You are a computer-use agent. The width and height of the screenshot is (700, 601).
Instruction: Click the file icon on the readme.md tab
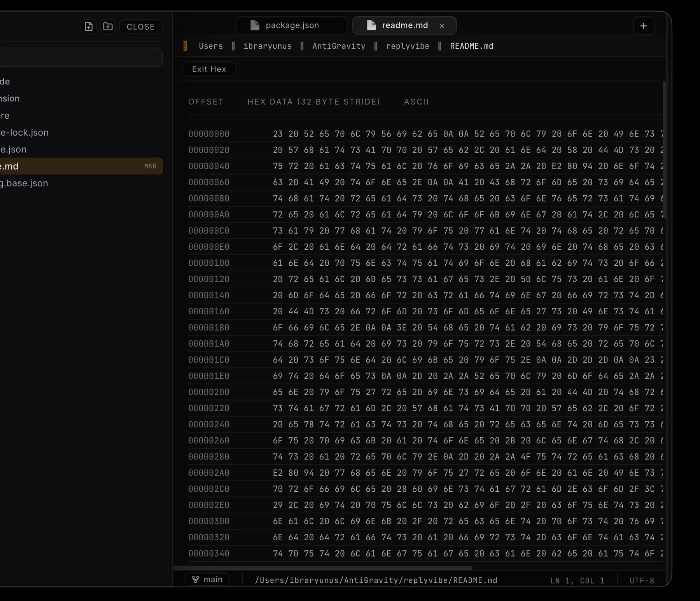click(x=371, y=25)
